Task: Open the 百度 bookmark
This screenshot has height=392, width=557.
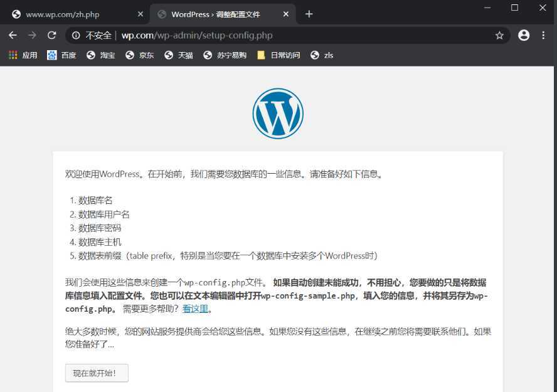Action: pos(62,55)
